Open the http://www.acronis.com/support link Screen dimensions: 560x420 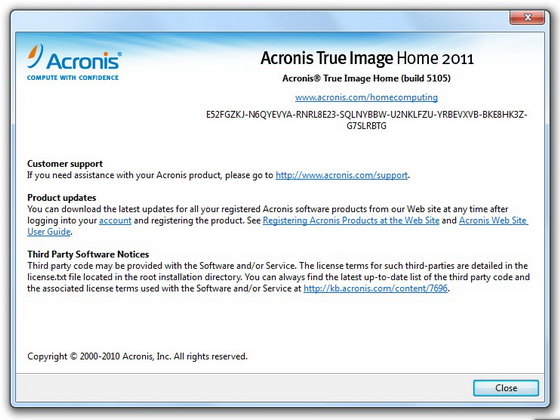click(x=341, y=175)
